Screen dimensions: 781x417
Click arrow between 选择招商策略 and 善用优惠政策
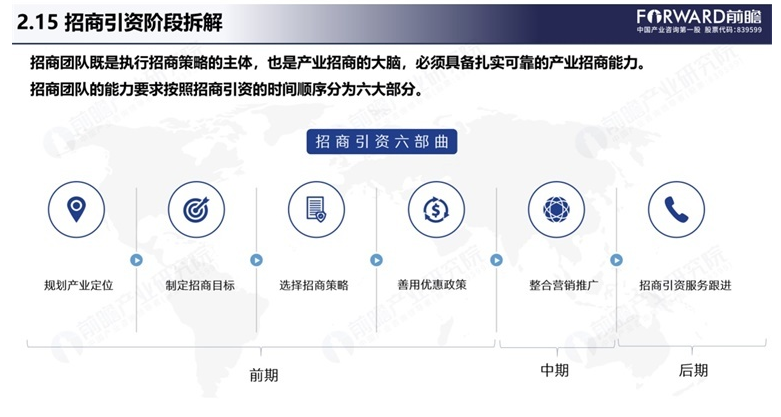[x=377, y=259]
